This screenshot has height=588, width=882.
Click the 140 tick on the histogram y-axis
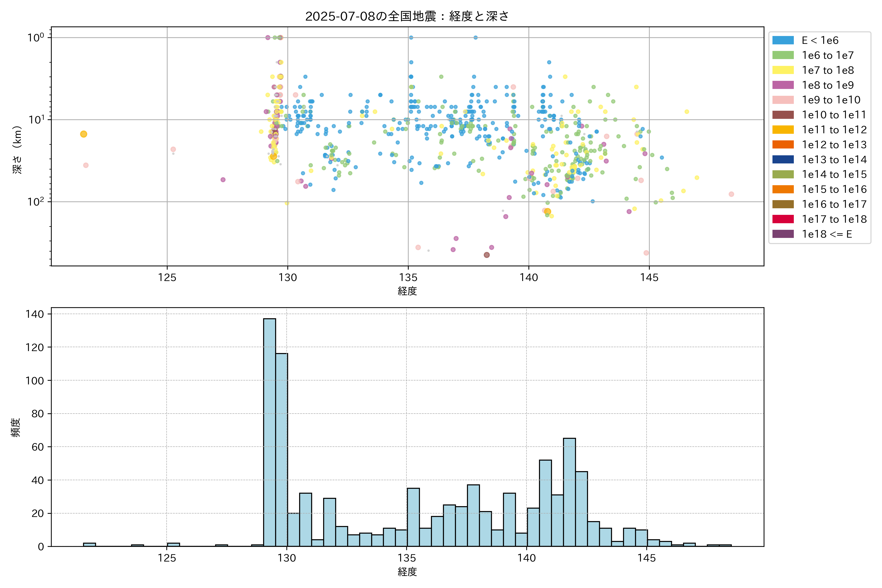tap(35, 314)
